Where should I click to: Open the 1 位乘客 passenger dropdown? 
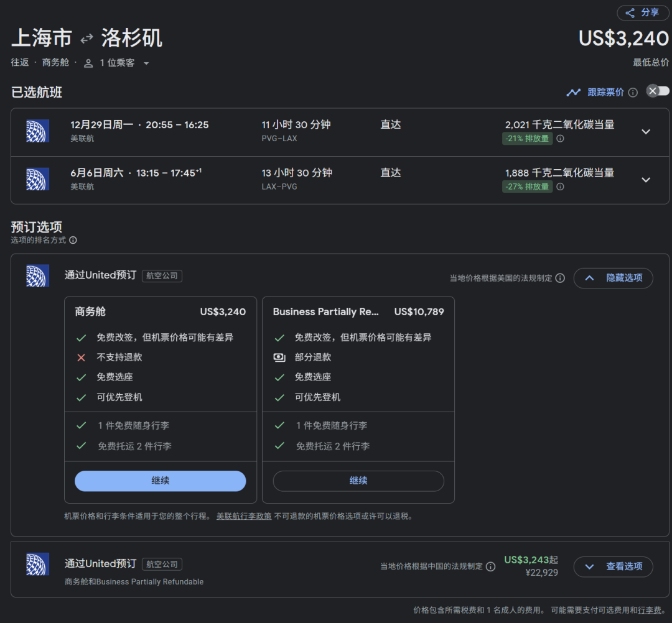(x=118, y=63)
